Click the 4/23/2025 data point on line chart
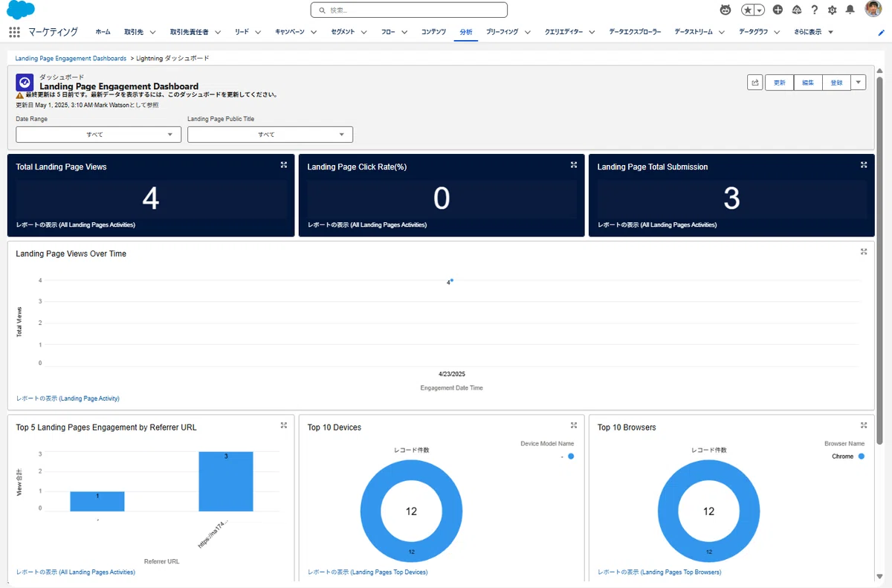Image resolution: width=892 pixels, height=588 pixels. [x=452, y=280]
